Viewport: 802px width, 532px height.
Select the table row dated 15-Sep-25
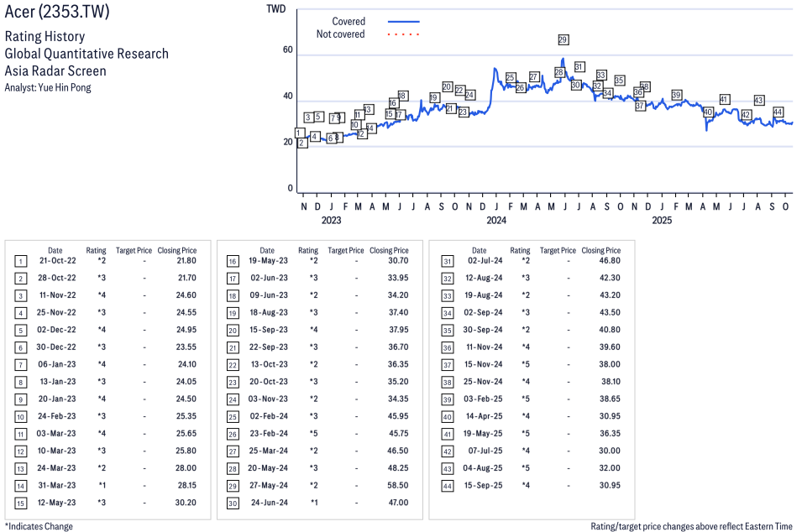click(x=532, y=486)
